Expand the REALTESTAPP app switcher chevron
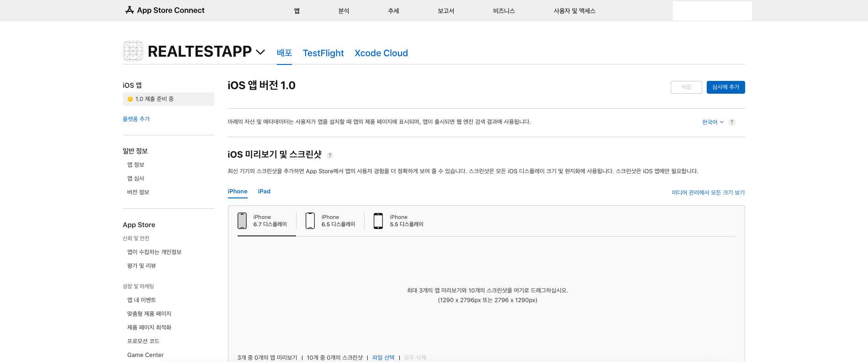The width and height of the screenshot is (868, 362). [x=260, y=52]
